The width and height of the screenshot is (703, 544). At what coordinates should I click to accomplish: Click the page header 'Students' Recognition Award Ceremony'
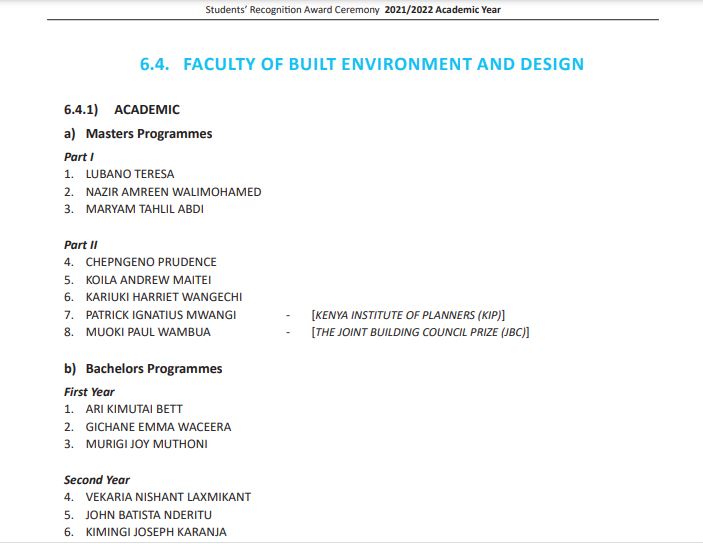pyautogui.click(x=292, y=10)
